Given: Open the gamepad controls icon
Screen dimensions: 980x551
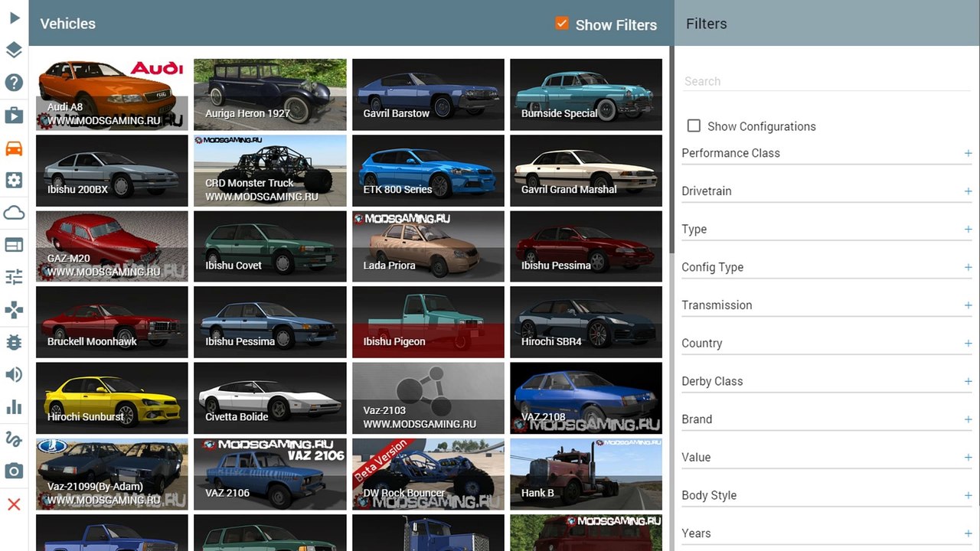Looking at the screenshot, I should (14, 310).
